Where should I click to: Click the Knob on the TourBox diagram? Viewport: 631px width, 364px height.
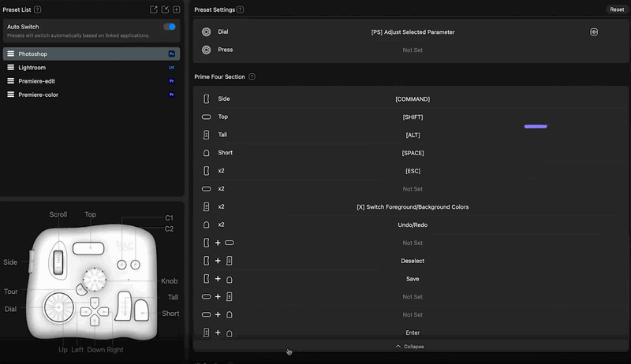click(95, 277)
